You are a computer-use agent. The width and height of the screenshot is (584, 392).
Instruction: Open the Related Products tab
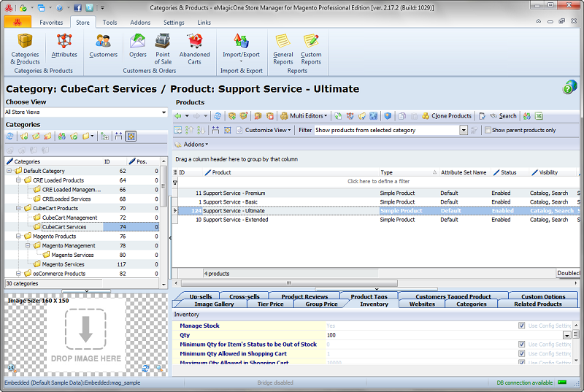[x=538, y=304]
